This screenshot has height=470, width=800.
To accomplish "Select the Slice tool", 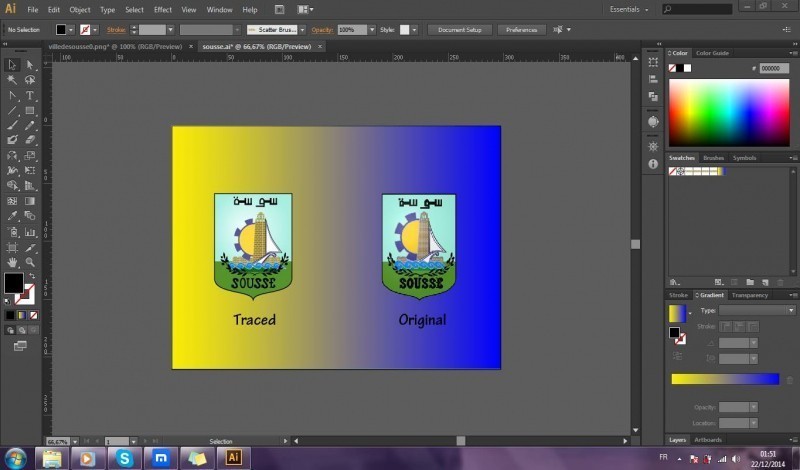I will pos(30,248).
